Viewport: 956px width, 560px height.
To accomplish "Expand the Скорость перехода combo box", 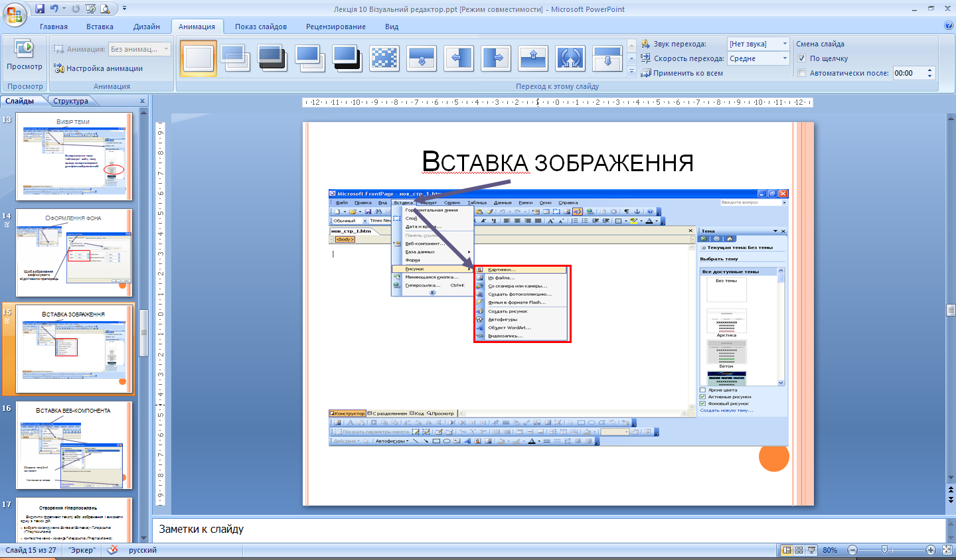I will tap(784, 58).
